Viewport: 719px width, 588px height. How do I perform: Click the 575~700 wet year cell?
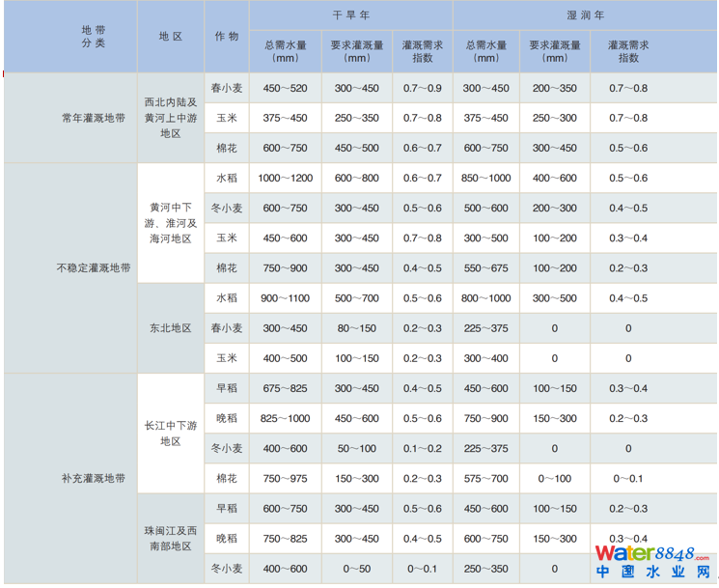click(x=486, y=478)
